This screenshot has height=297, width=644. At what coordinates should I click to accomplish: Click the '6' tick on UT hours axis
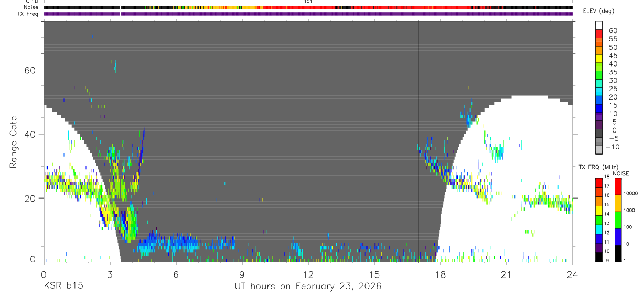[x=176, y=274]
